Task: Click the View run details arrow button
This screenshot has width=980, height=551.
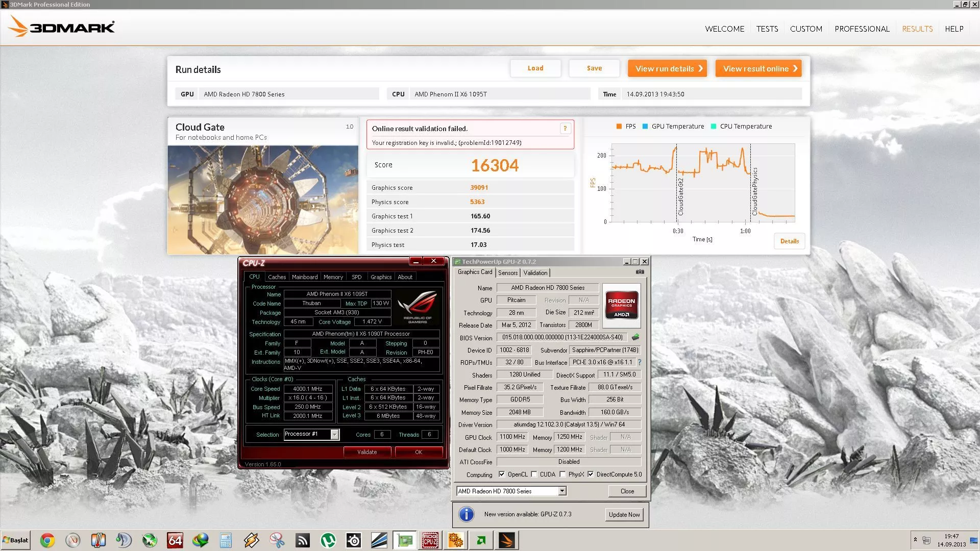Action: pos(667,68)
